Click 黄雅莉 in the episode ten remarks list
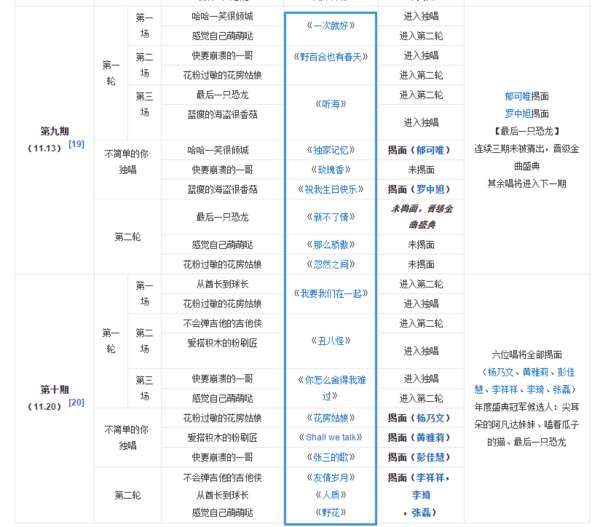 click(x=535, y=372)
